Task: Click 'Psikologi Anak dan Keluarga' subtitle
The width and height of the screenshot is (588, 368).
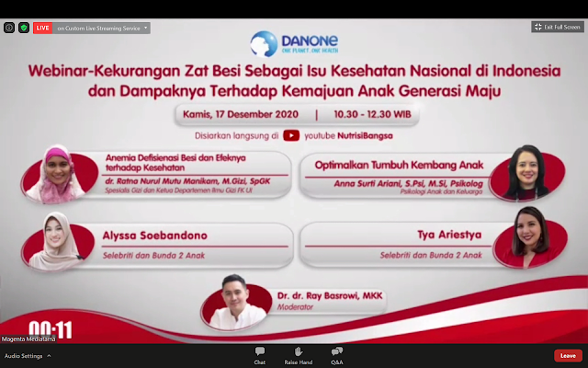Action: pos(441,191)
